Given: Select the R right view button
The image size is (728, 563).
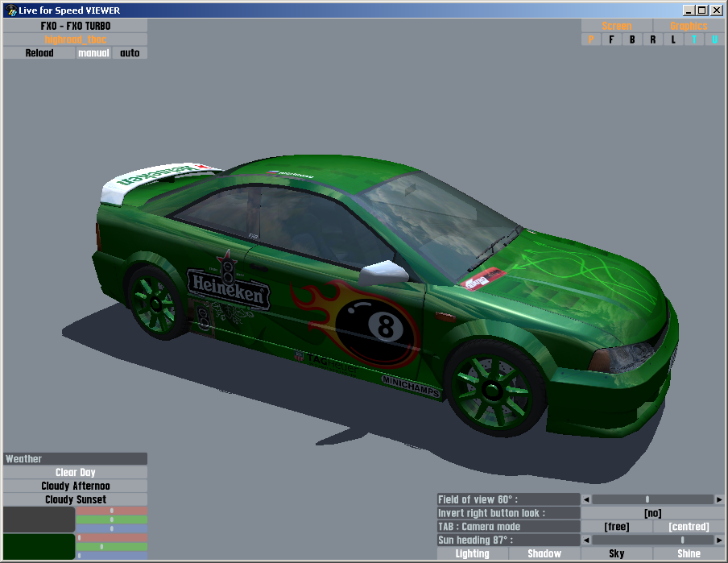Looking at the screenshot, I should (x=653, y=39).
